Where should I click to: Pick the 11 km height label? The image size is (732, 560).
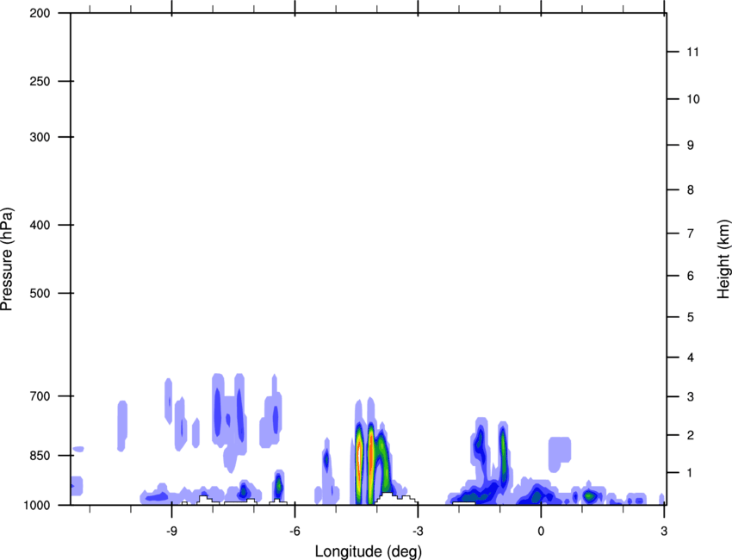[692, 52]
